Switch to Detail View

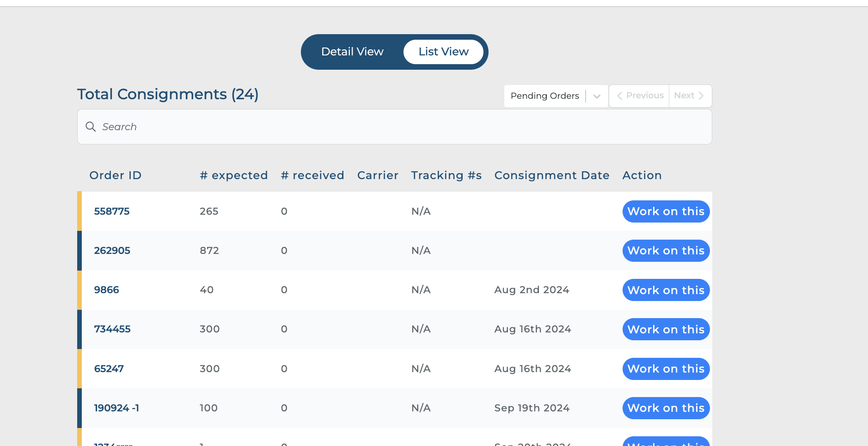point(352,52)
